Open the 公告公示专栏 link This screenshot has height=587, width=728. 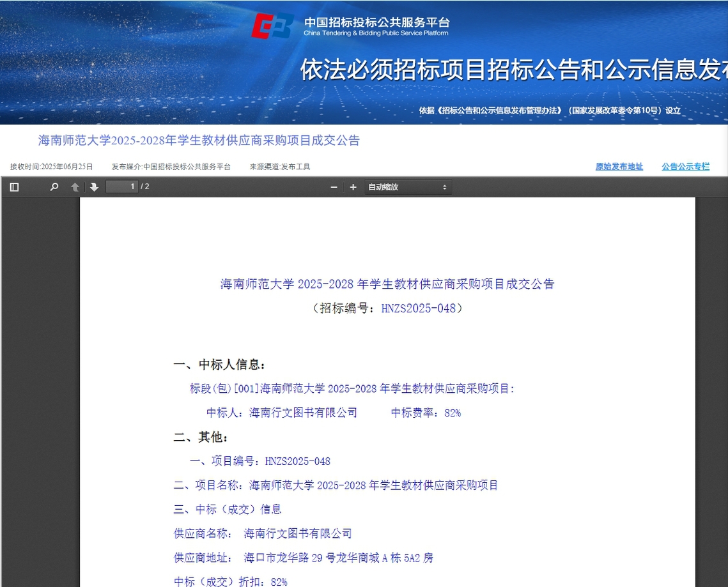pyautogui.click(x=685, y=167)
